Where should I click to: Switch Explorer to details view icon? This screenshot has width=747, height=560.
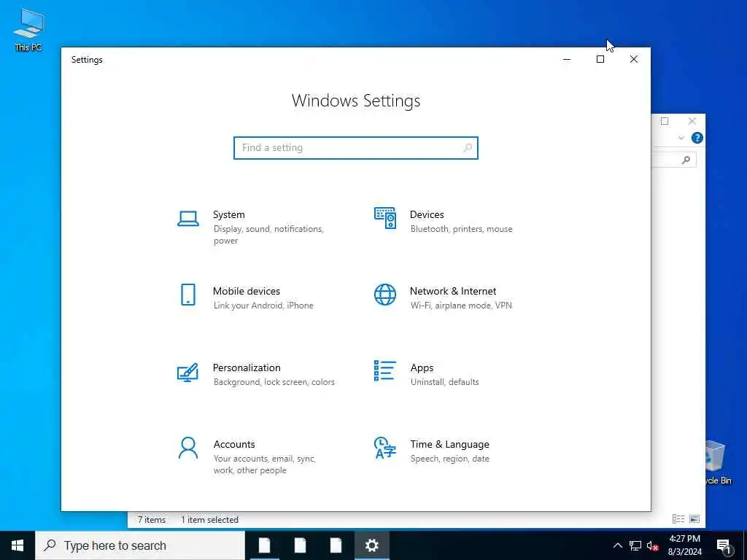678,519
